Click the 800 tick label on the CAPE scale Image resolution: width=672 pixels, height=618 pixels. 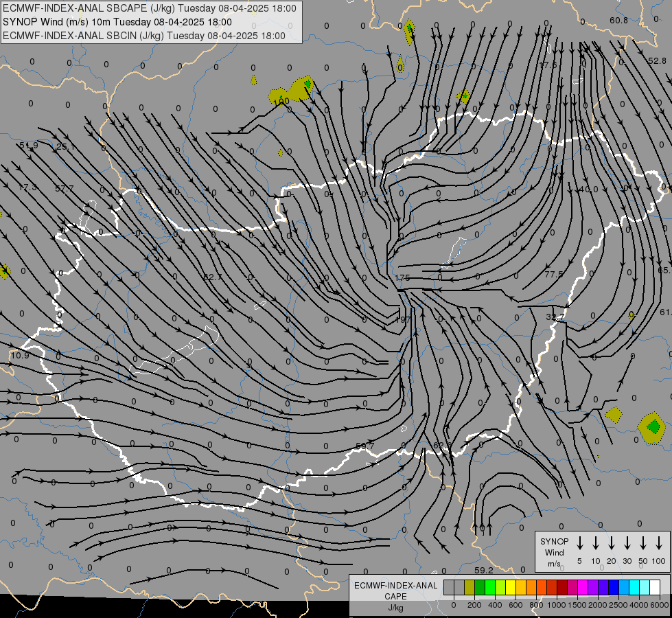pyautogui.click(x=536, y=605)
